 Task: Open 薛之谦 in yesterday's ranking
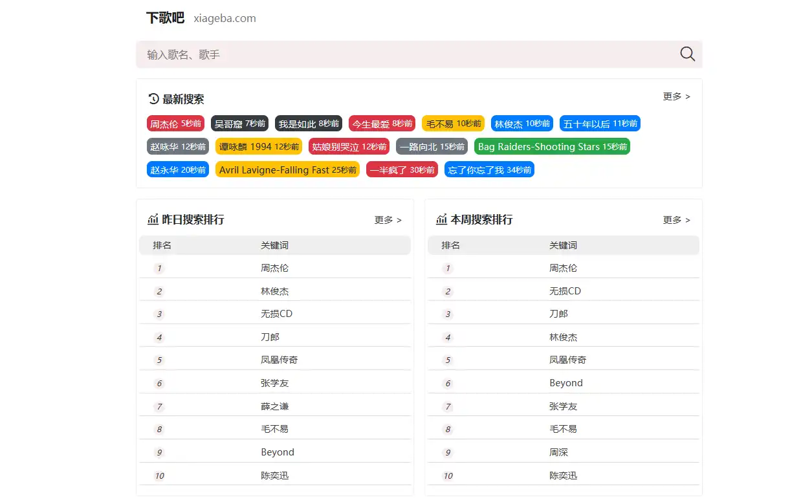[275, 406]
